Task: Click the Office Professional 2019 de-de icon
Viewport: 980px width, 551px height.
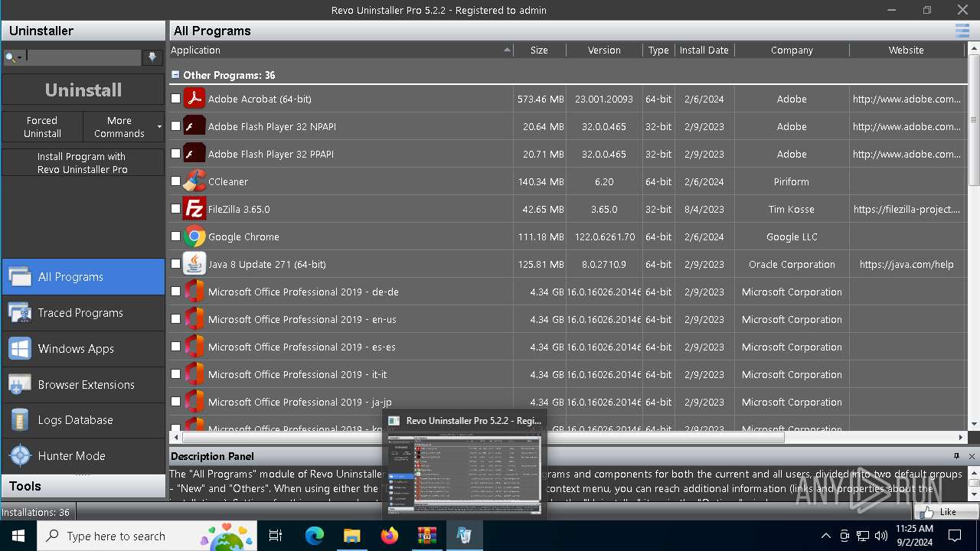Action: 194,292
